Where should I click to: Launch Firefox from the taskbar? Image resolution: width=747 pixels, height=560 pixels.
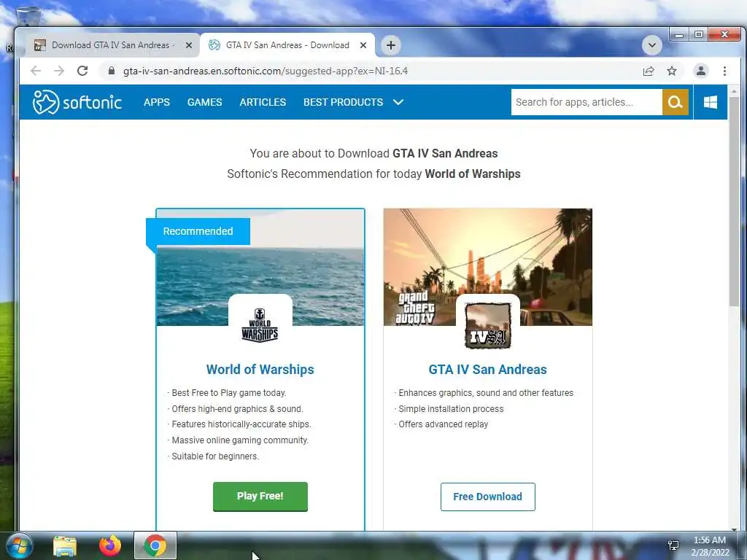coord(110,545)
